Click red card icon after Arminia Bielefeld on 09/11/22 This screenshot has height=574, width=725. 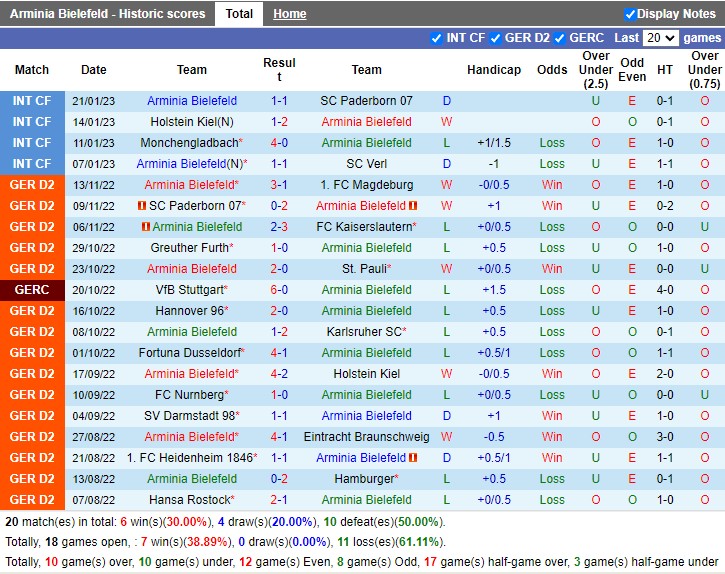tap(413, 205)
